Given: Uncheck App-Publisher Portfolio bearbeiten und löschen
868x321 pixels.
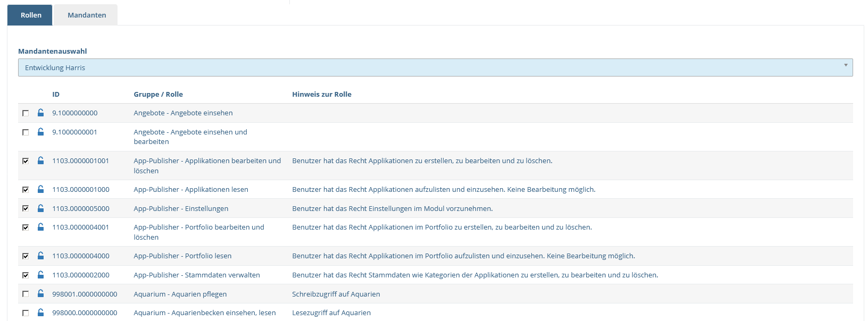Looking at the screenshot, I should [26, 227].
